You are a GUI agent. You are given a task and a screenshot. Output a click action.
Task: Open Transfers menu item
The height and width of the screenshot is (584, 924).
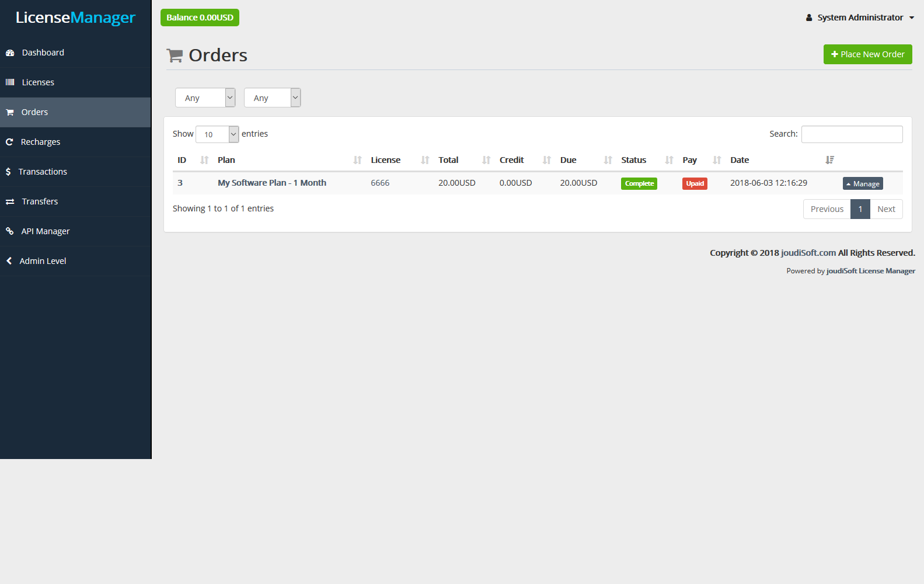(x=75, y=201)
